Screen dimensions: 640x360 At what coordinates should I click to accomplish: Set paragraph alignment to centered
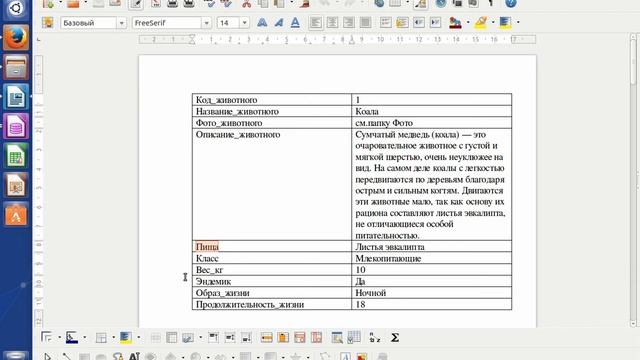[x=332, y=22]
